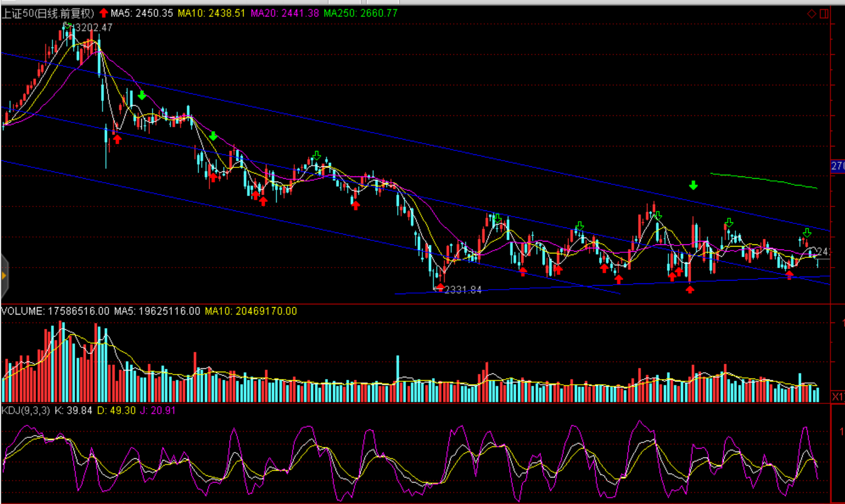Click the solid green down arrow above MA250 line
The width and height of the screenshot is (845, 504).
[x=693, y=185]
